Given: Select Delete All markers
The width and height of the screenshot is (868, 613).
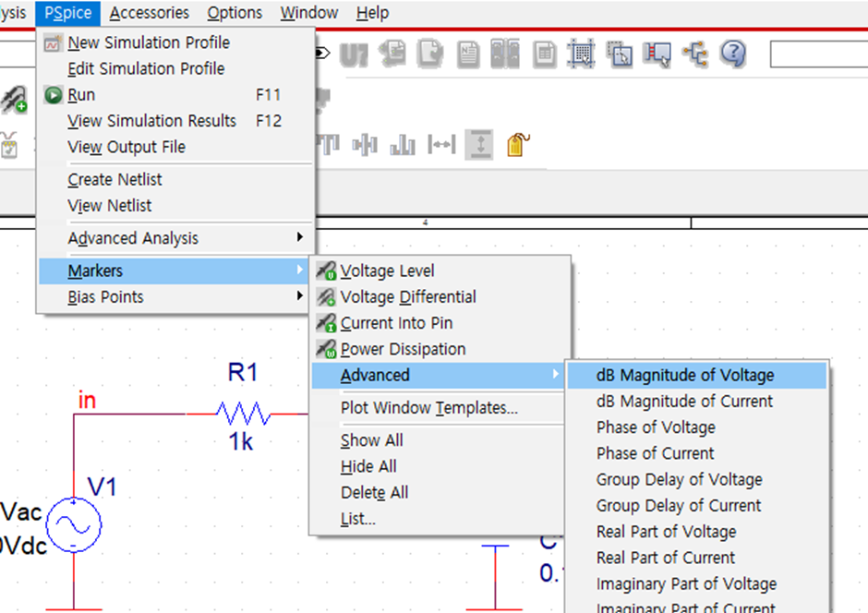Looking at the screenshot, I should pos(439,492).
